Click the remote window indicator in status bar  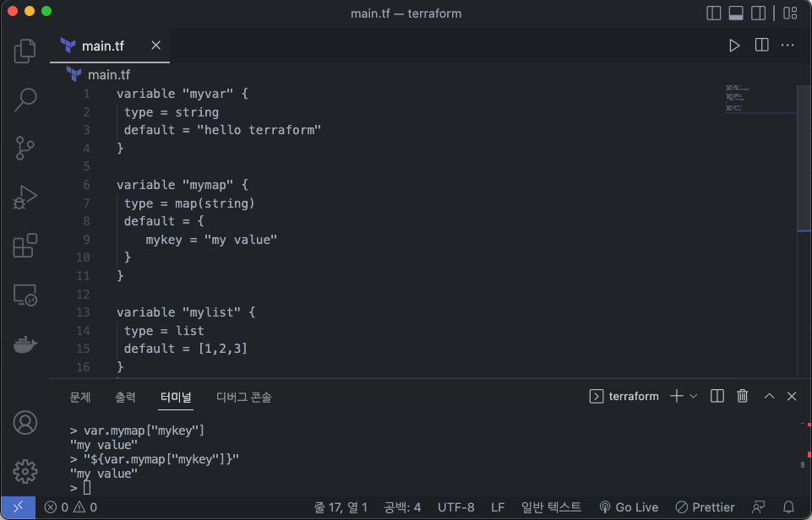click(18, 507)
